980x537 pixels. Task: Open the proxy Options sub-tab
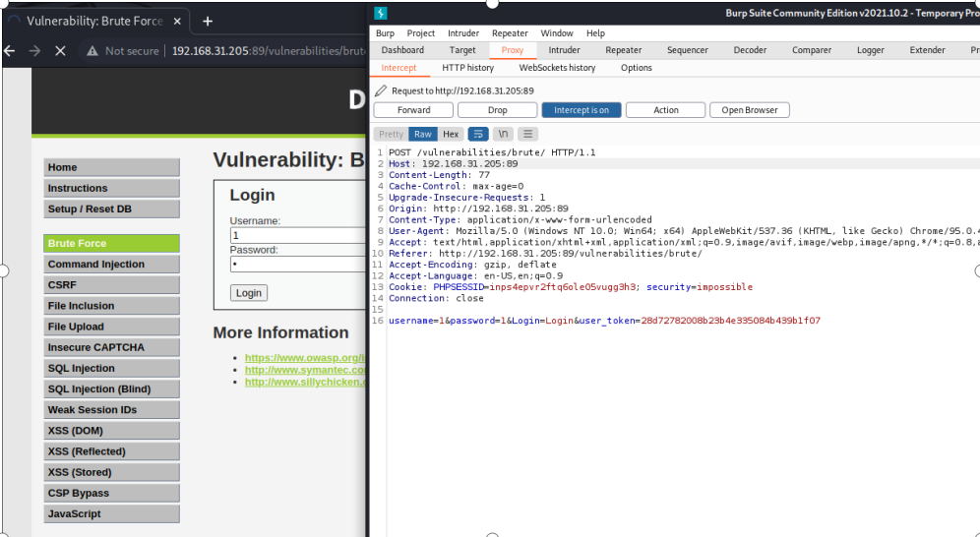click(x=637, y=68)
